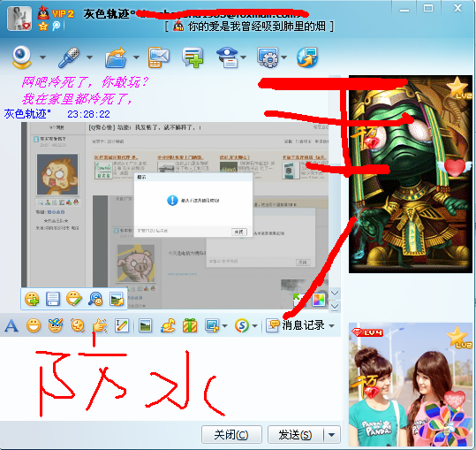The width and height of the screenshot is (476, 450).
Task: Open the send file dropdown arrow
Action: (x=136, y=57)
